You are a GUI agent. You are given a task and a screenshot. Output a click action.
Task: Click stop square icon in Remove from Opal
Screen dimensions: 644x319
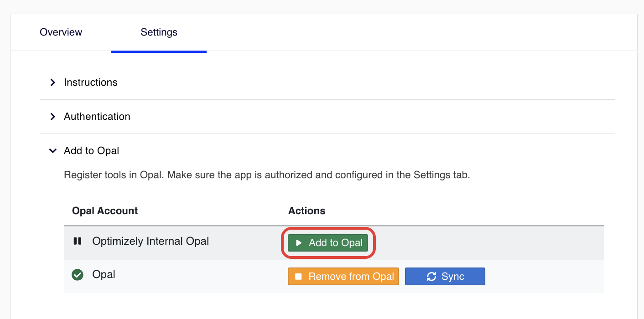click(298, 277)
